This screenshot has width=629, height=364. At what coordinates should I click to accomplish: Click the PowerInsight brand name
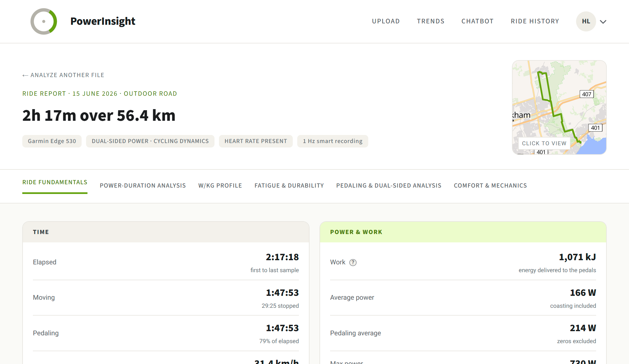pyautogui.click(x=103, y=21)
